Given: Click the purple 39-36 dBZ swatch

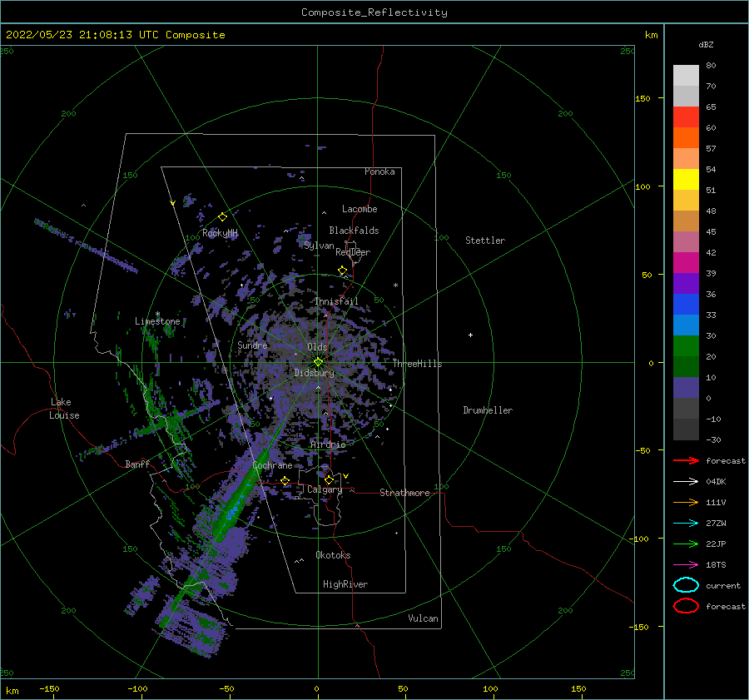Looking at the screenshot, I should (x=686, y=284).
